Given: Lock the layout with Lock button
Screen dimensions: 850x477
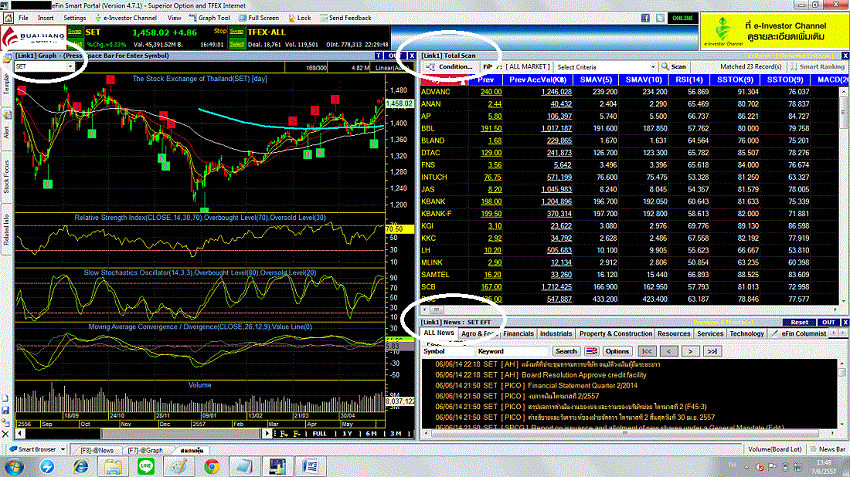Looking at the screenshot, I should coord(299,18).
